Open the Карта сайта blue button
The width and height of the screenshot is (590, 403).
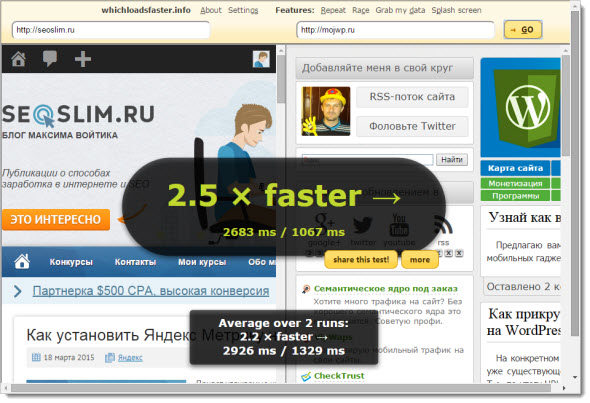[x=515, y=168]
